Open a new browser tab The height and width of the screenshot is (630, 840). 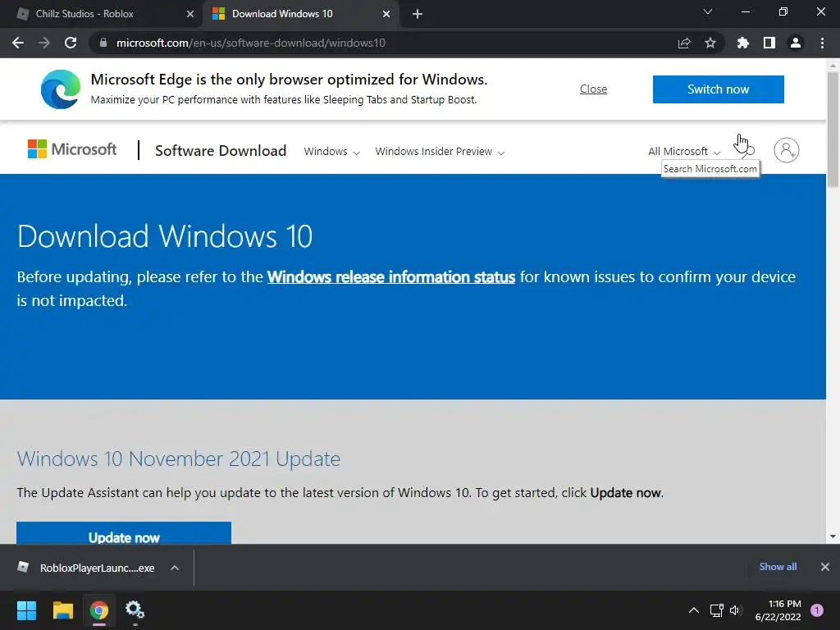pyautogui.click(x=418, y=14)
